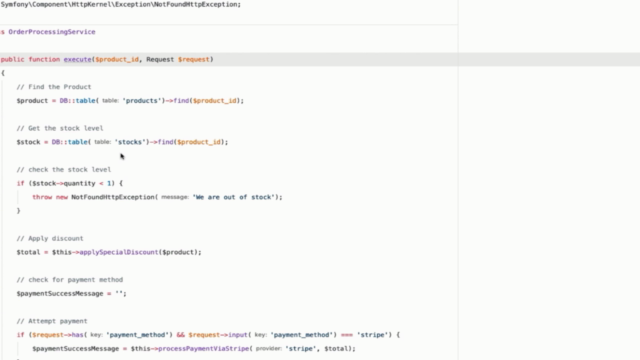
Task: Click the 'We are out of stock' string
Action: coord(233,197)
